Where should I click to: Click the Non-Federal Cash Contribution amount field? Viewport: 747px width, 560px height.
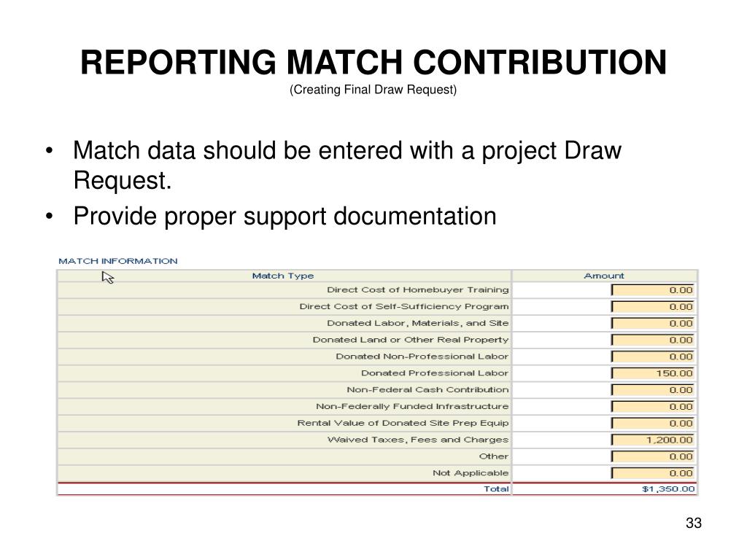pyautogui.click(x=653, y=390)
